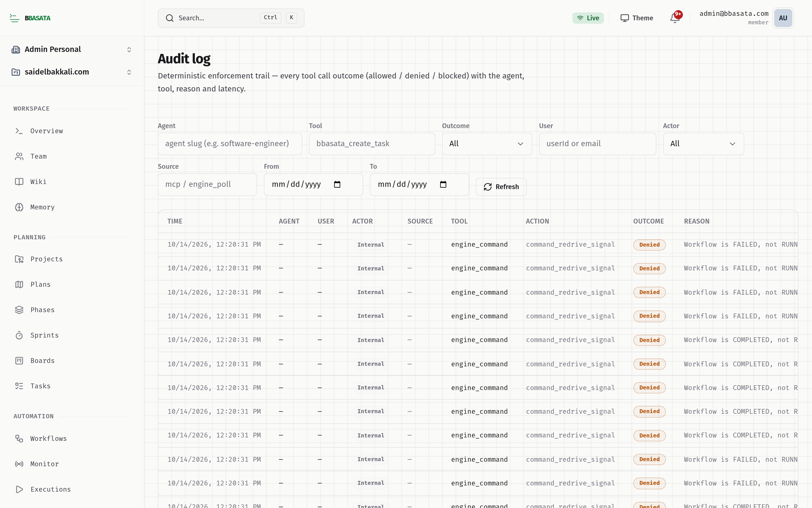This screenshot has width=812, height=508.
Task: Click the Monitor radio icon
Action: [x=19, y=464]
